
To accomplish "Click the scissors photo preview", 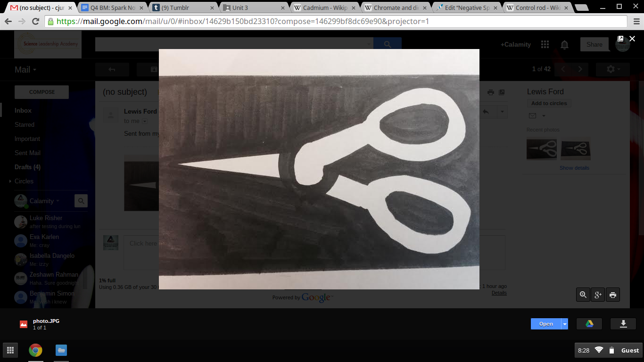I will click(x=319, y=169).
